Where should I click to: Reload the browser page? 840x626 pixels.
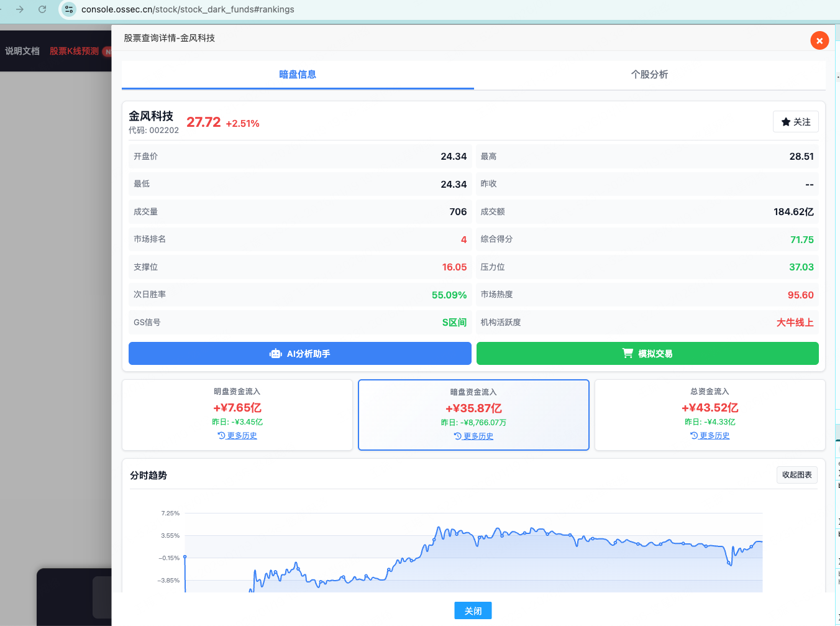point(42,9)
